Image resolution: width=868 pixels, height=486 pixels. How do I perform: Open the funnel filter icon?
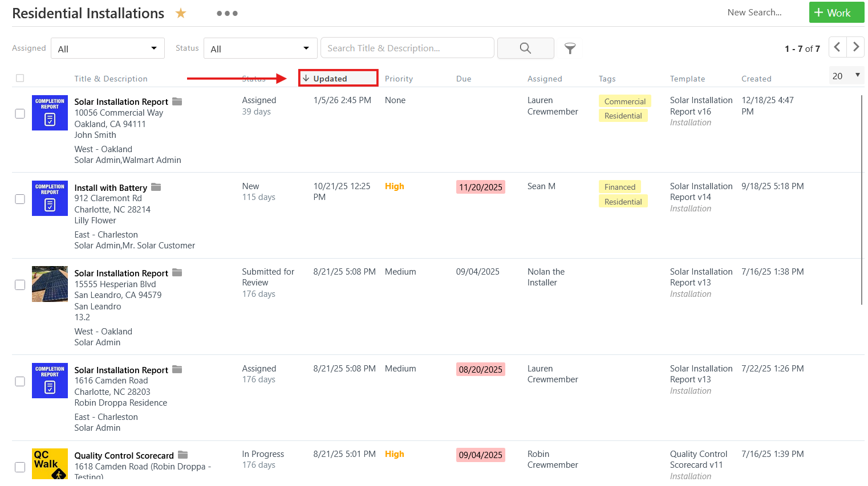[570, 48]
